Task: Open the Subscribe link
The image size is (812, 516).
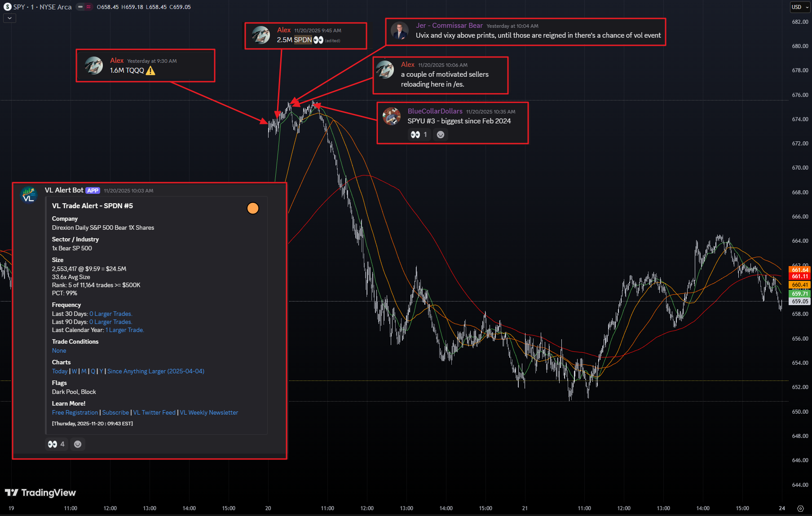Action: (115, 412)
